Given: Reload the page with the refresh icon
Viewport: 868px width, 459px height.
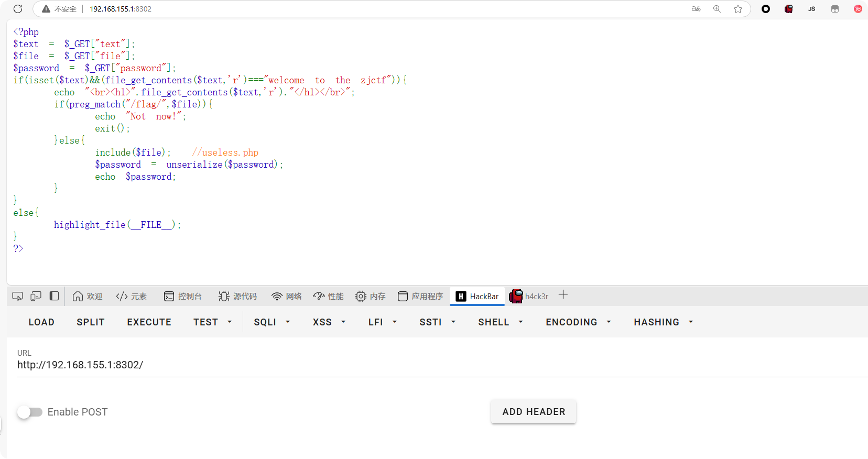Looking at the screenshot, I should point(18,9).
